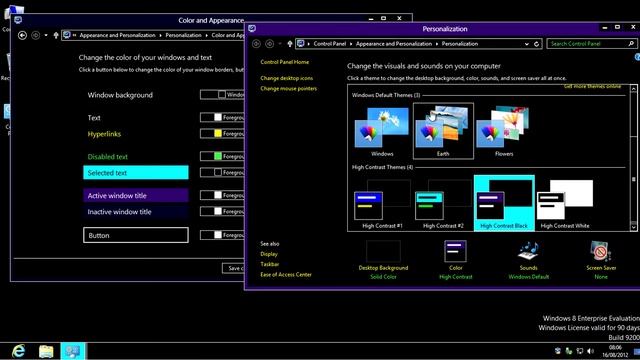Viewport: 640px width, 360px height.
Task: Go back in the Personalization window
Action: coord(256,44)
